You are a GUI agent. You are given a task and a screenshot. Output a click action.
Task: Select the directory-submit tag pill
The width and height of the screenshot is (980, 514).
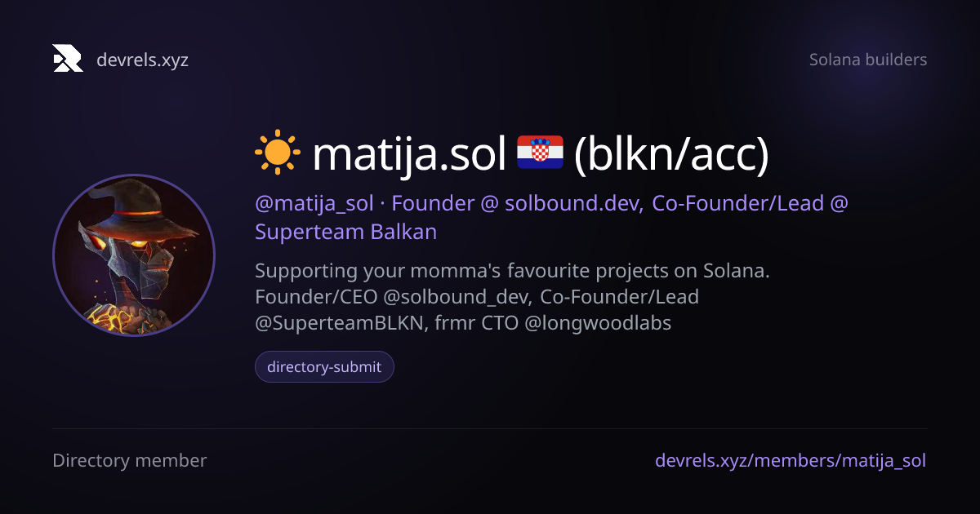point(324,367)
